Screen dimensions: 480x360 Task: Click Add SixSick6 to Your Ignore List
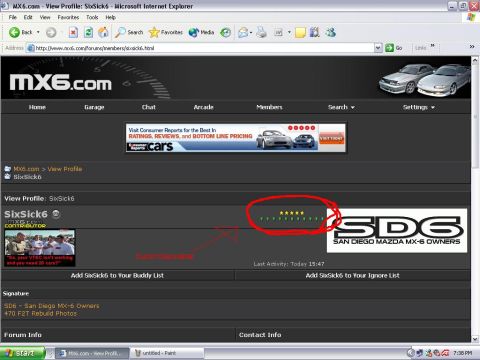coord(352,275)
